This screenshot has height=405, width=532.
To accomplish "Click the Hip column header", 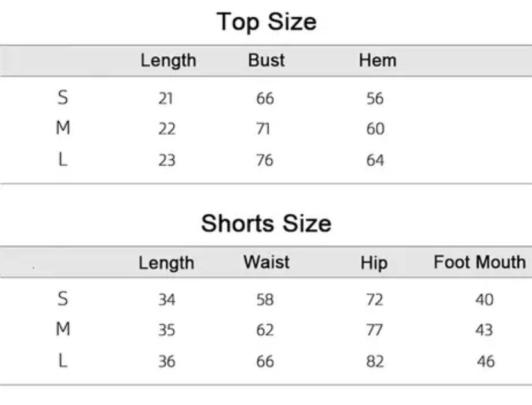I will click(374, 263).
